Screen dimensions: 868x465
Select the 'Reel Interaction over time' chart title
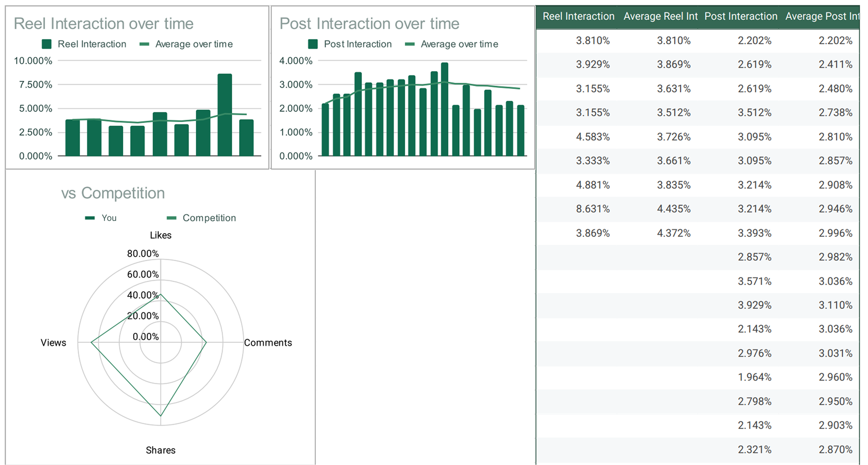click(104, 23)
